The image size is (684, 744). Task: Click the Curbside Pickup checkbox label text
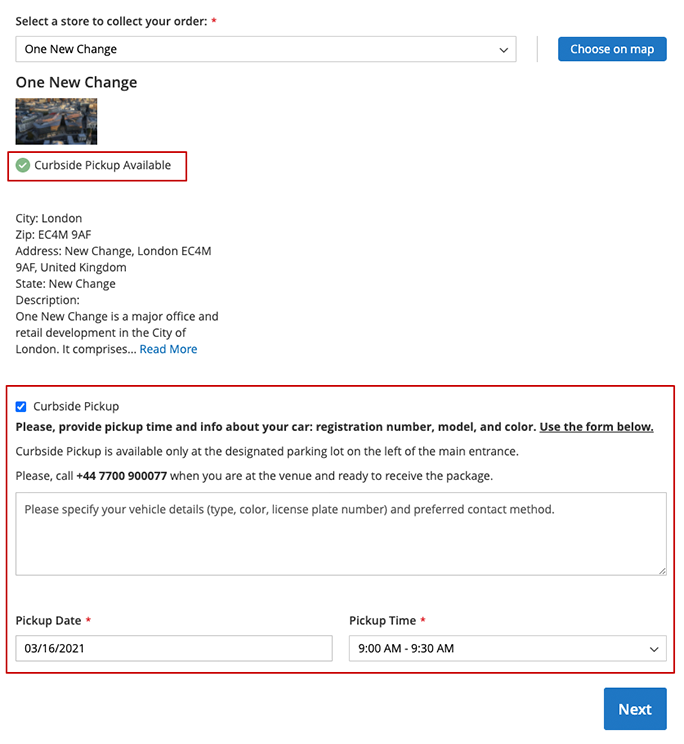(76, 406)
